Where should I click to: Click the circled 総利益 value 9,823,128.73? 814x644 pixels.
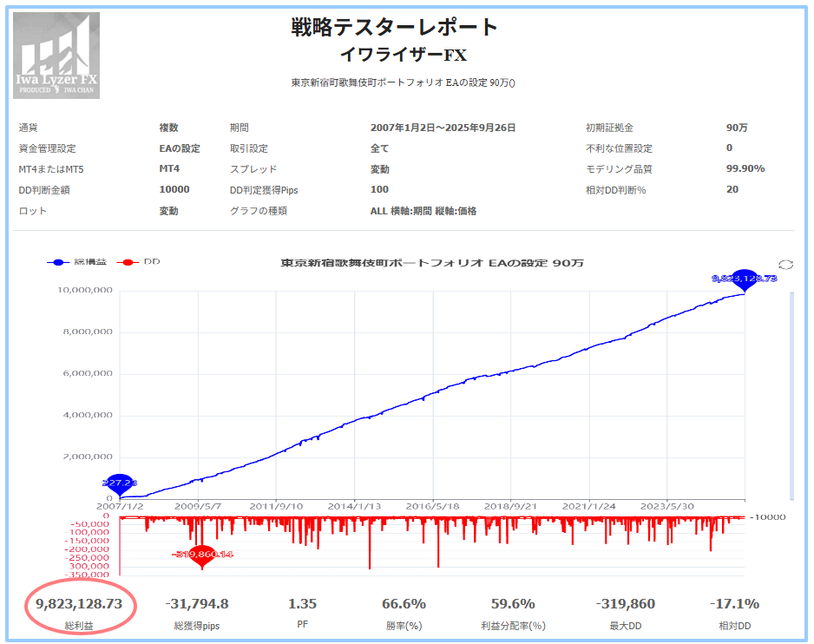pos(79,604)
